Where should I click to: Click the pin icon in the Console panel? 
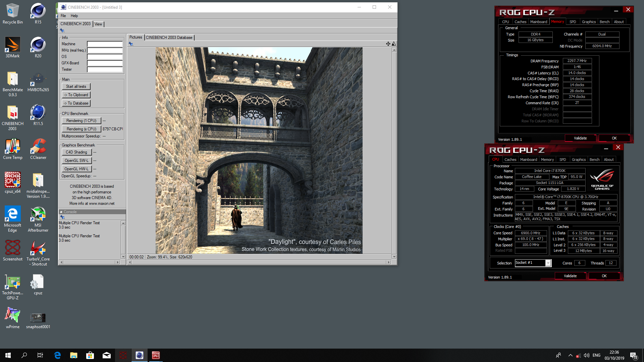pos(62,217)
